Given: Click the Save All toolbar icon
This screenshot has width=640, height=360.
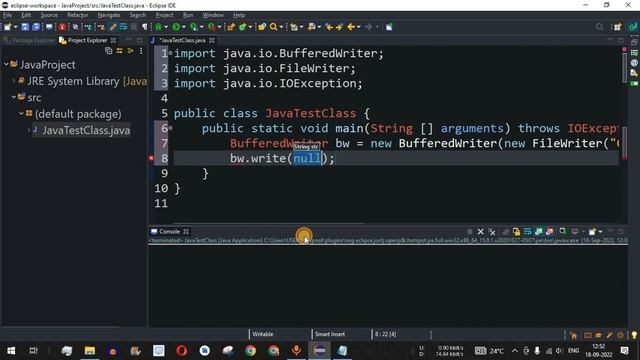Looking at the screenshot, I should [x=36, y=27].
